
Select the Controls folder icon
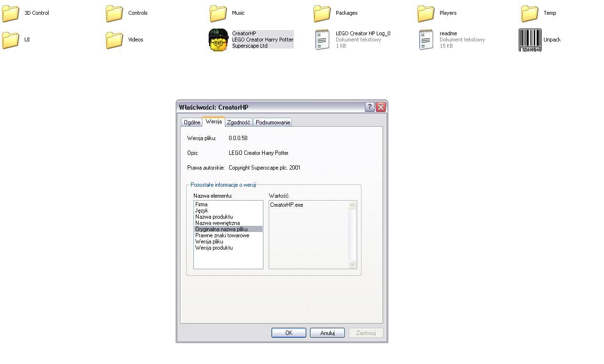tap(114, 13)
